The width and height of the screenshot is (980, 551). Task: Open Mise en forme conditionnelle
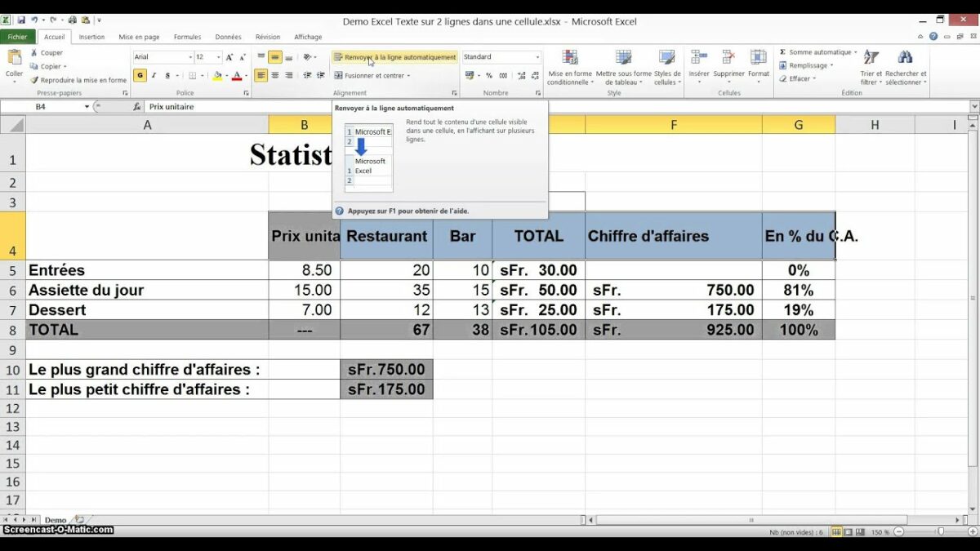click(570, 59)
